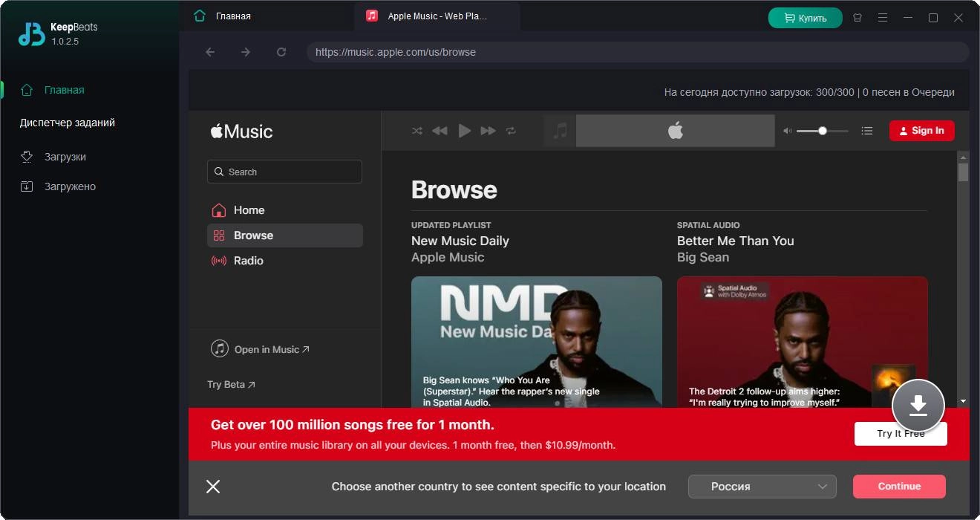Select Browse in Apple Music sidebar

284,235
